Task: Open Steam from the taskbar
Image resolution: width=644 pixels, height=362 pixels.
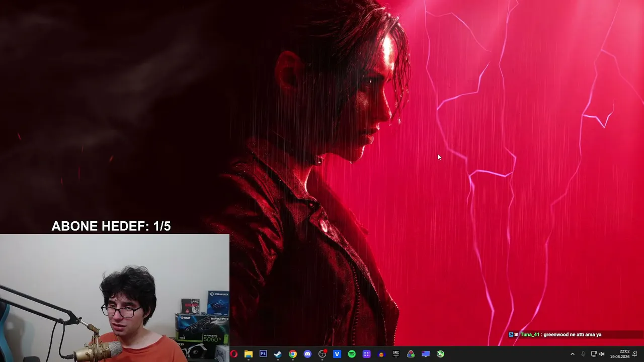Action: point(278,354)
